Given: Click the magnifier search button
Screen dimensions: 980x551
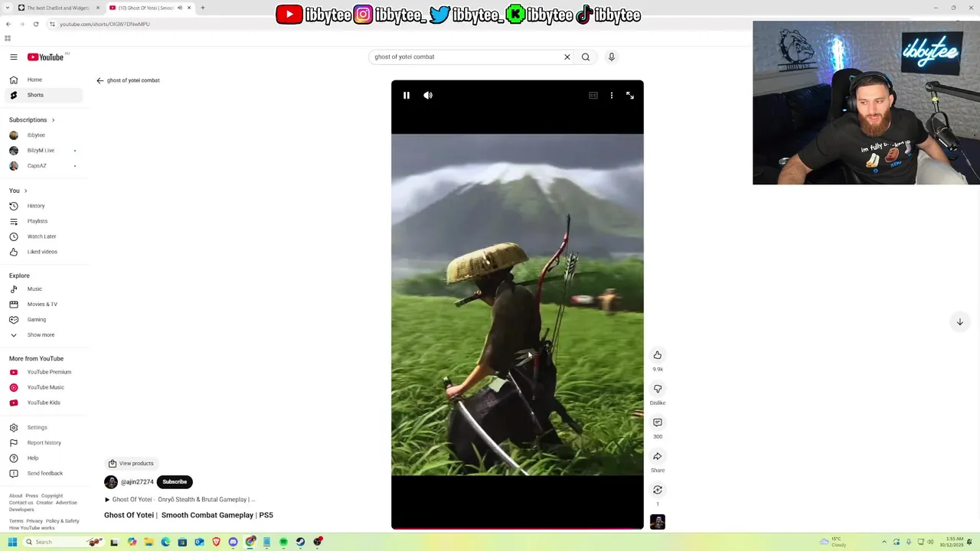Looking at the screenshot, I should (586, 57).
